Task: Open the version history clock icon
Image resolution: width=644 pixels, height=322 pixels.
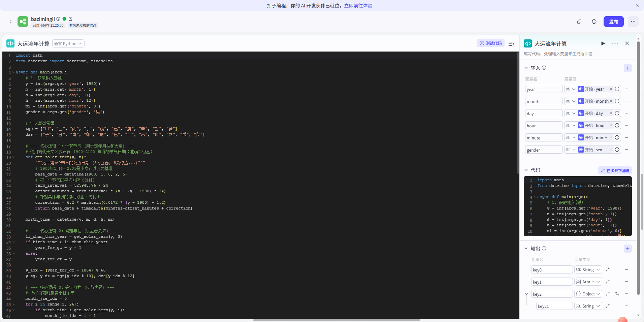Action: (594, 22)
